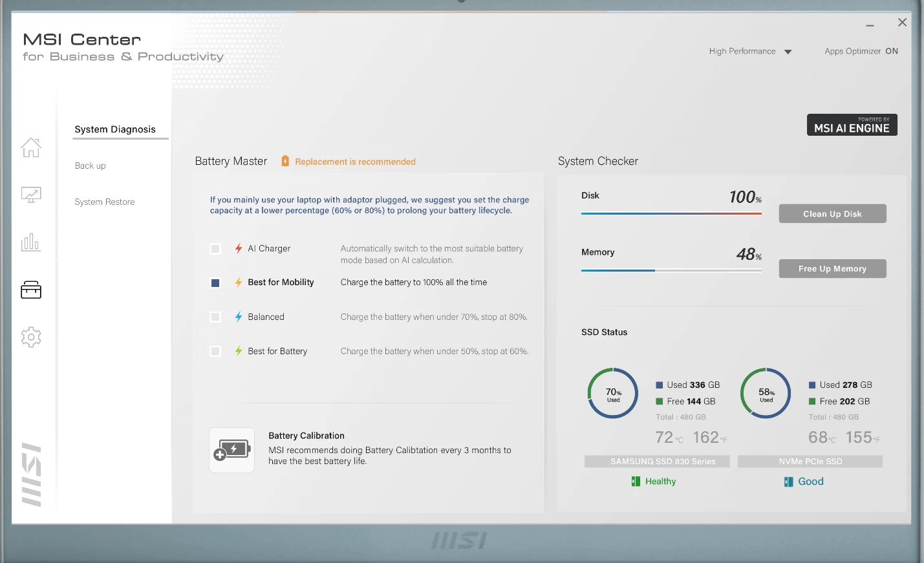924x563 pixels.
Task: Select the Best for Battery checkbox
Action: pyautogui.click(x=216, y=352)
